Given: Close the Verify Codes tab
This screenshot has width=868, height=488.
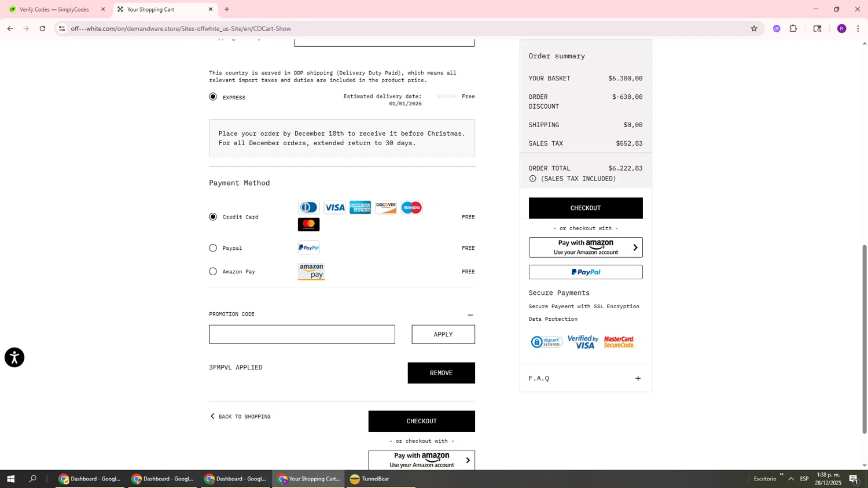Looking at the screenshot, I should pyautogui.click(x=103, y=9).
